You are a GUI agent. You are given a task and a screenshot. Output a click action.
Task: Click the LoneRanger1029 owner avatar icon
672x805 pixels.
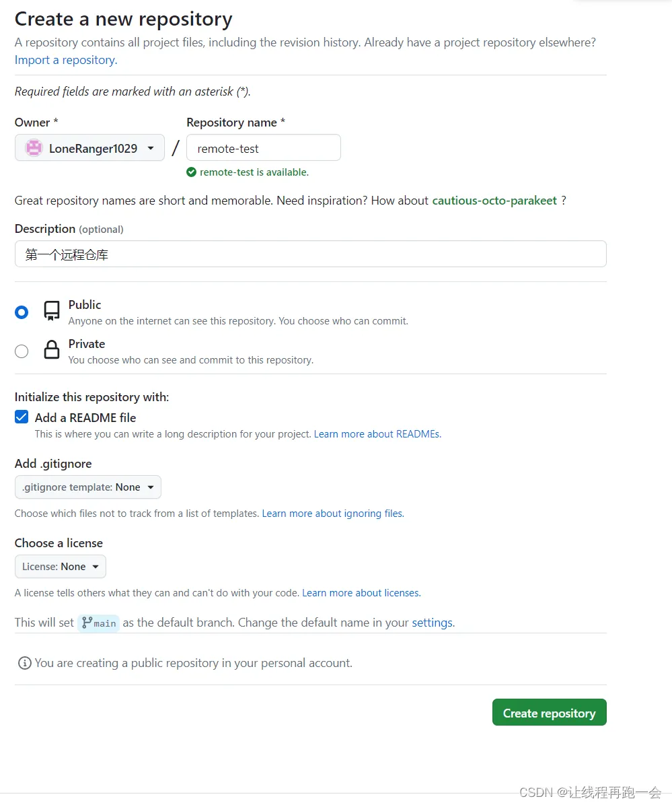tap(34, 148)
